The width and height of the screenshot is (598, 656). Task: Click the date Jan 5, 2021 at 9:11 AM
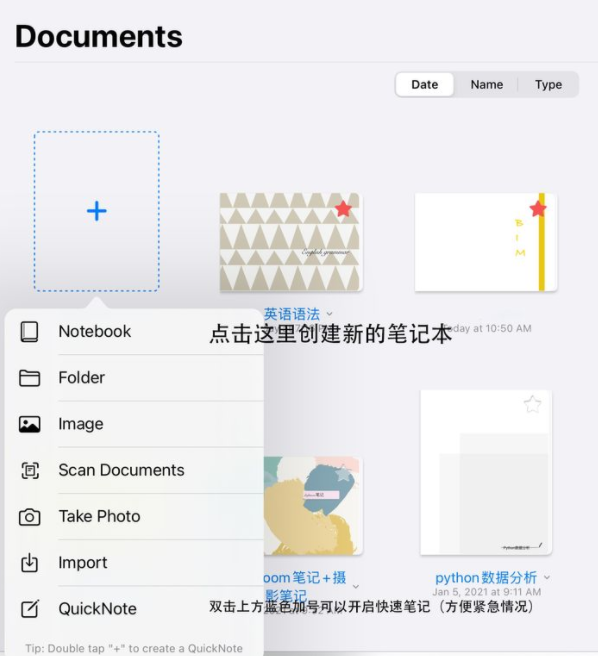pos(487,592)
